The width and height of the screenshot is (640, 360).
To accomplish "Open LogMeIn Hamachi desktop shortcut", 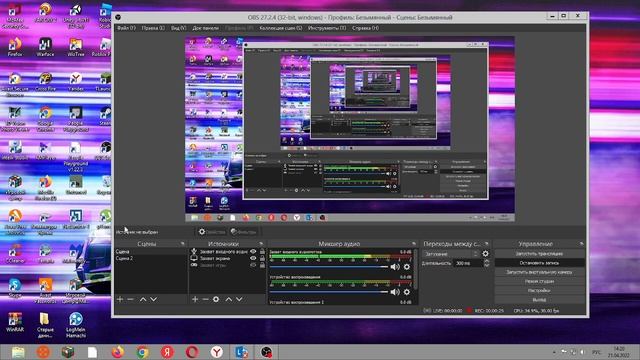I will tap(76, 325).
